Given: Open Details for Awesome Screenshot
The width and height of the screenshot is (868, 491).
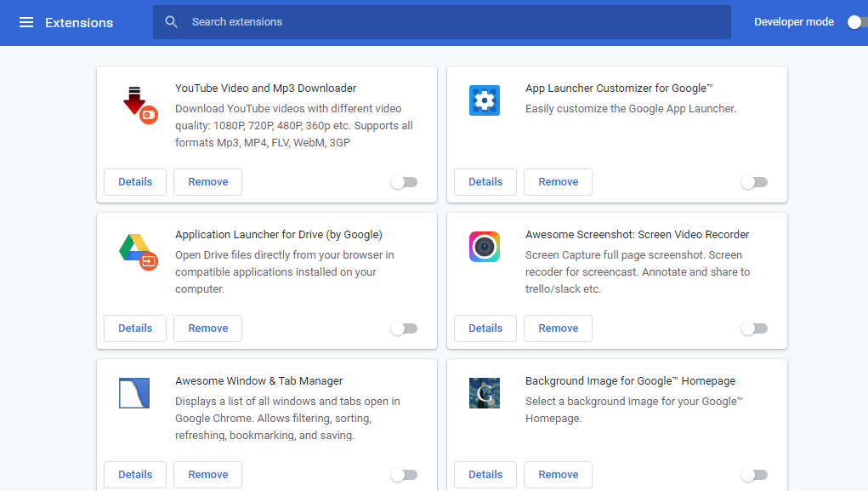Looking at the screenshot, I should pos(485,328).
